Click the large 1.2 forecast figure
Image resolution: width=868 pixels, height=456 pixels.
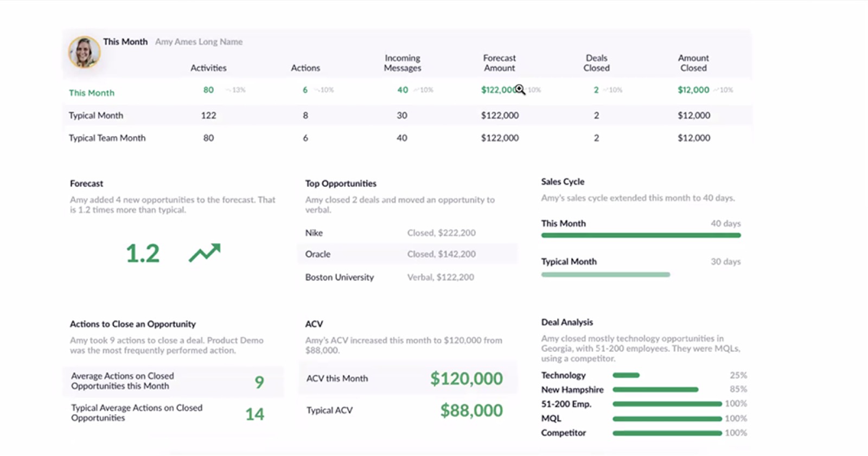pos(143,254)
